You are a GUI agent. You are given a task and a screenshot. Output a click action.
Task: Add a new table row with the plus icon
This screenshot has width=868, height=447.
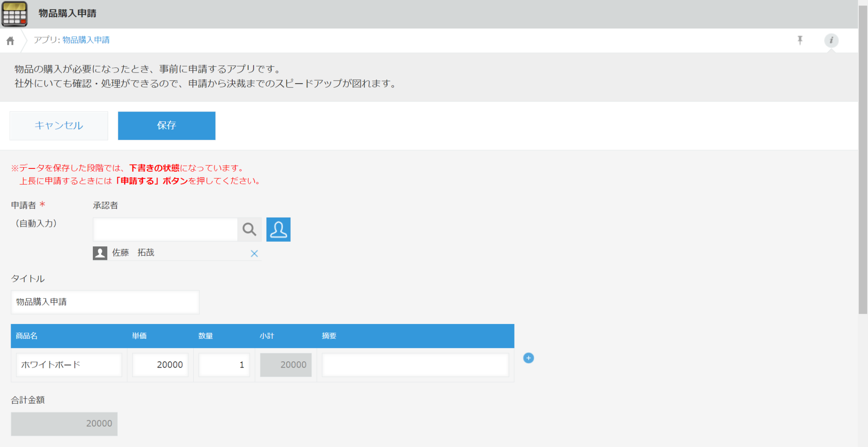coord(529,358)
